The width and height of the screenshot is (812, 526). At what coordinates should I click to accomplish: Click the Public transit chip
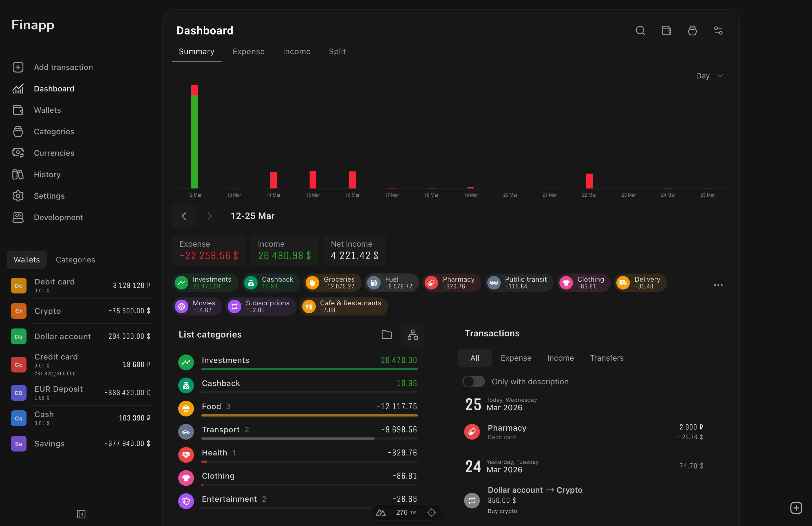click(x=519, y=283)
